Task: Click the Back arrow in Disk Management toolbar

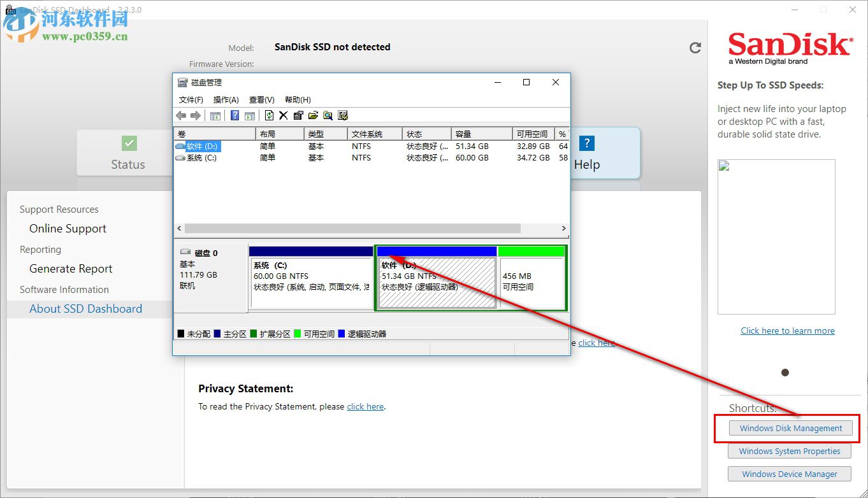Action: click(x=181, y=115)
